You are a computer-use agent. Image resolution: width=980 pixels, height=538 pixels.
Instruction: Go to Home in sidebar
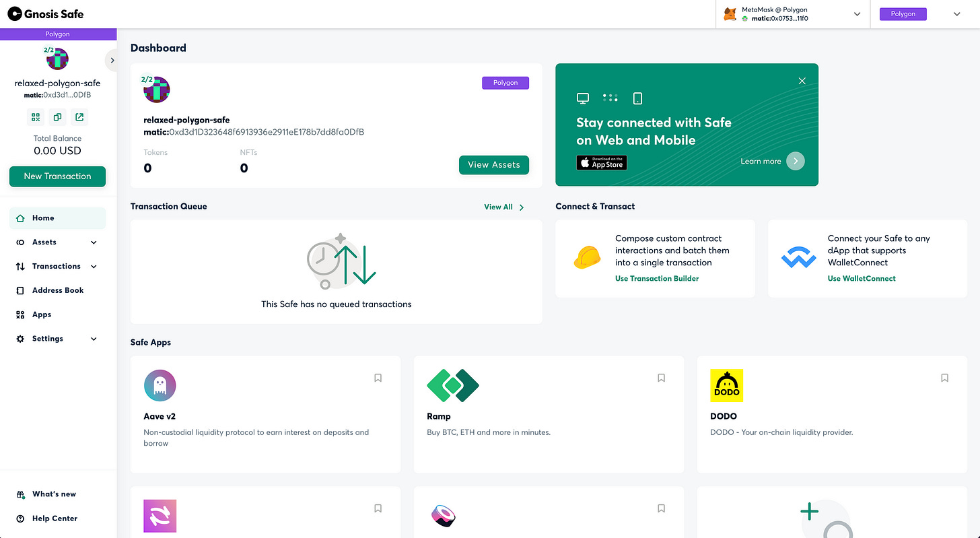click(x=57, y=218)
